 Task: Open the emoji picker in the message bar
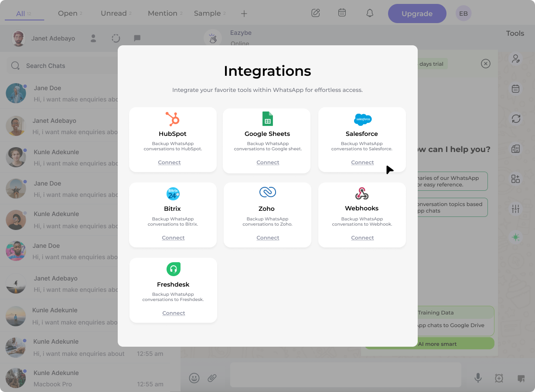pos(194,378)
